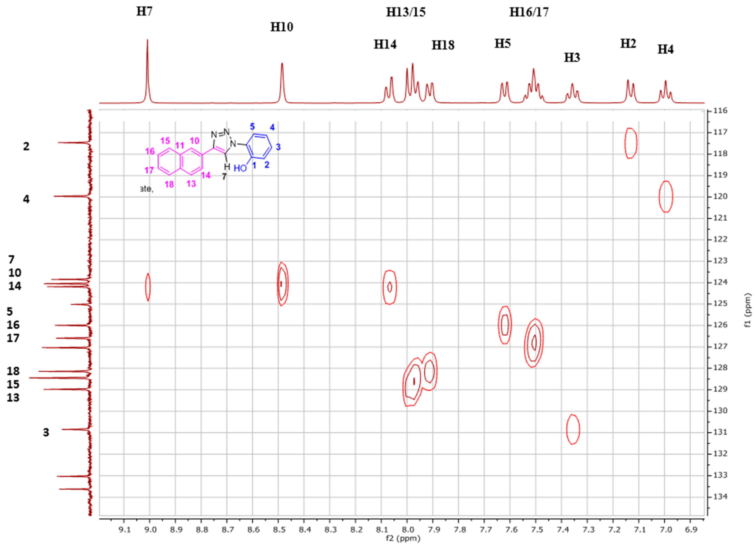The image size is (756, 547).
Task: Click the cross-peak at 9.0 ppm
Action: pyautogui.click(x=148, y=287)
